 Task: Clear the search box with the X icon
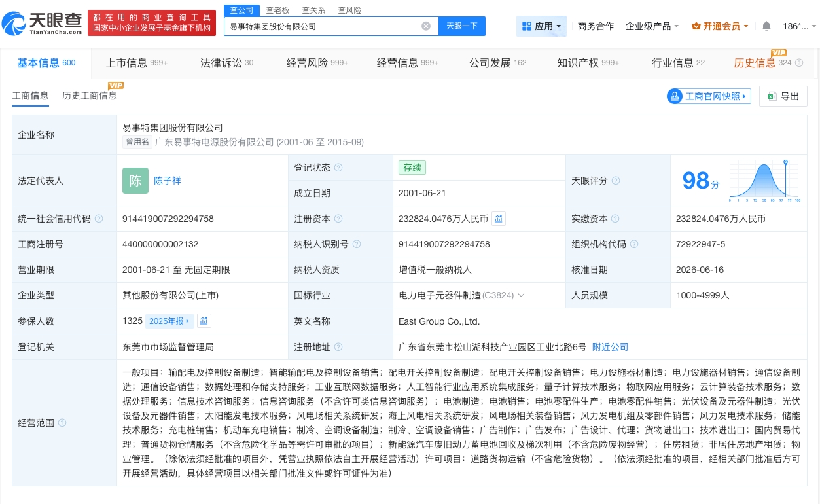pyautogui.click(x=426, y=26)
